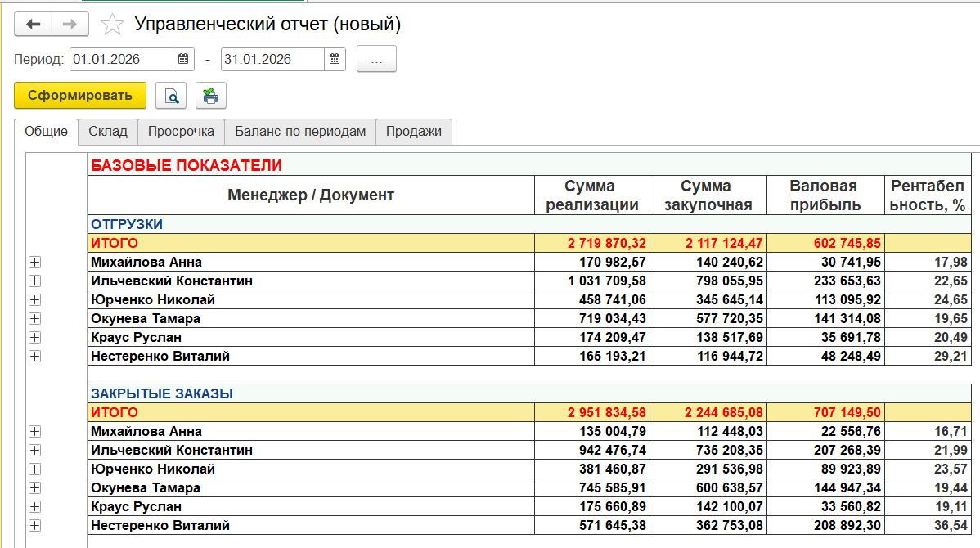Switch to the Склад tab
The height and width of the screenshot is (548, 980).
(x=108, y=132)
